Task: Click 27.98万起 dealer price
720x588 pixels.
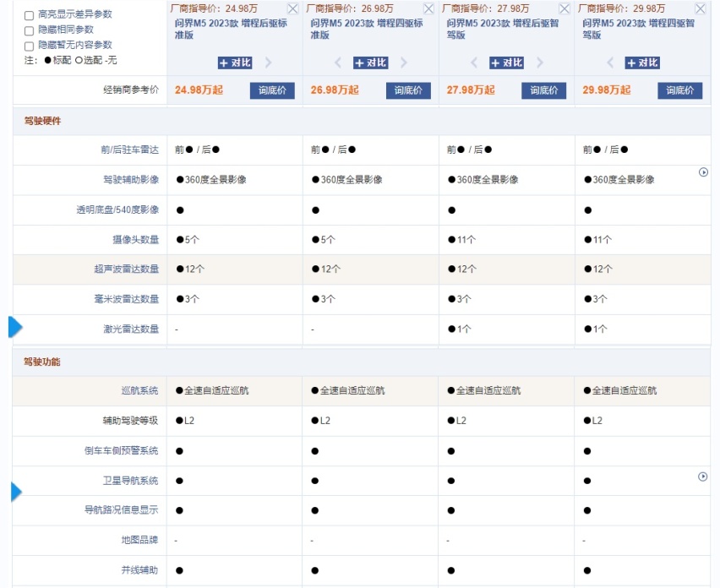Action: point(471,90)
